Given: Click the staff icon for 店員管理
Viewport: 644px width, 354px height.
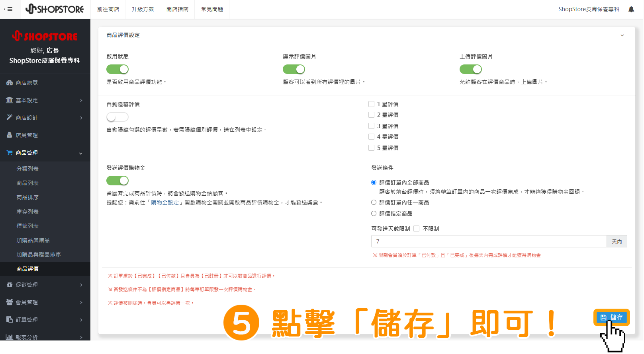Looking at the screenshot, I should pyautogui.click(x=10, y=135).
